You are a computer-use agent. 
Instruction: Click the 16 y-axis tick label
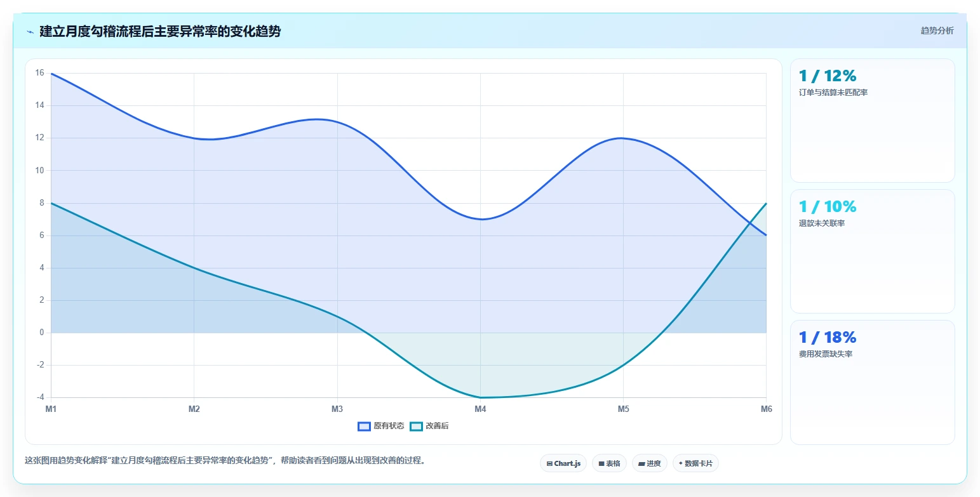39,73
